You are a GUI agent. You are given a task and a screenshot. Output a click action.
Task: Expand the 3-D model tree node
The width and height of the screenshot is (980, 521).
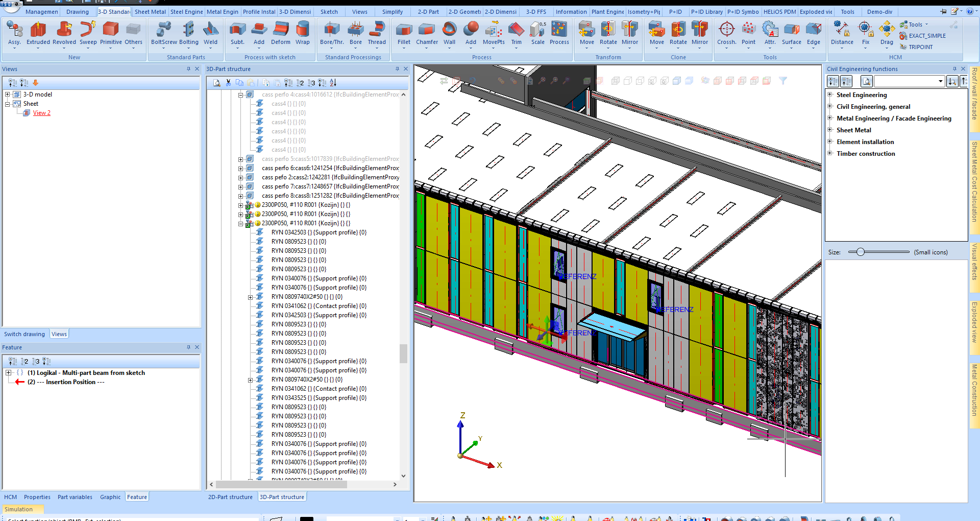8,94
